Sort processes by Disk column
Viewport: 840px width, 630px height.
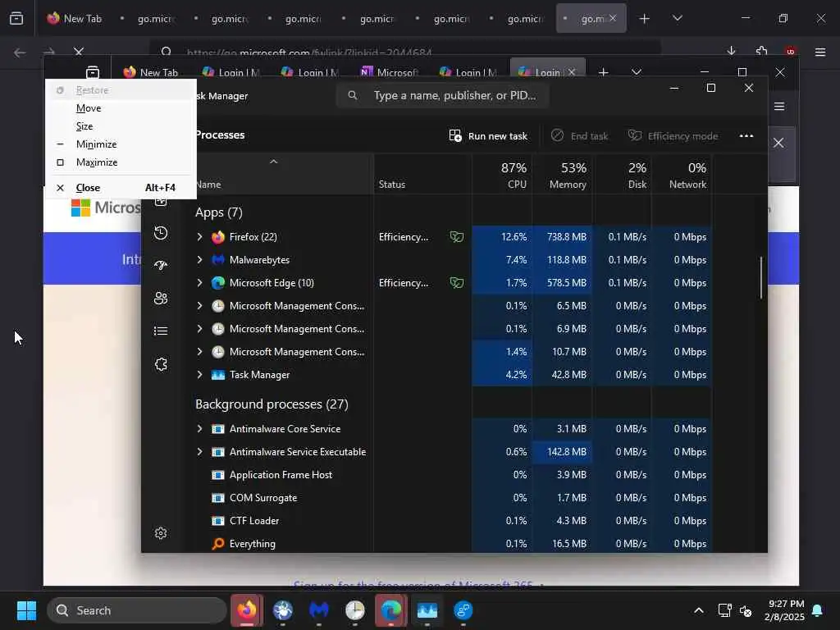623,175
